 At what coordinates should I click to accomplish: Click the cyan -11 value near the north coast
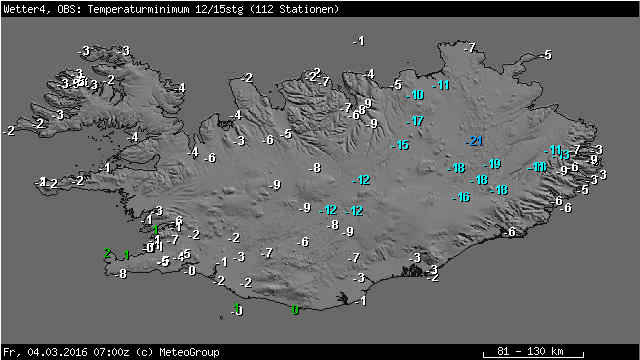(x=441, y=85)
